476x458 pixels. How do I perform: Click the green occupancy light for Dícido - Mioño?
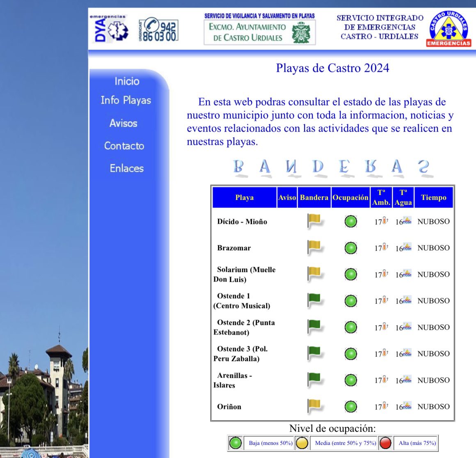tap(350, 222)
